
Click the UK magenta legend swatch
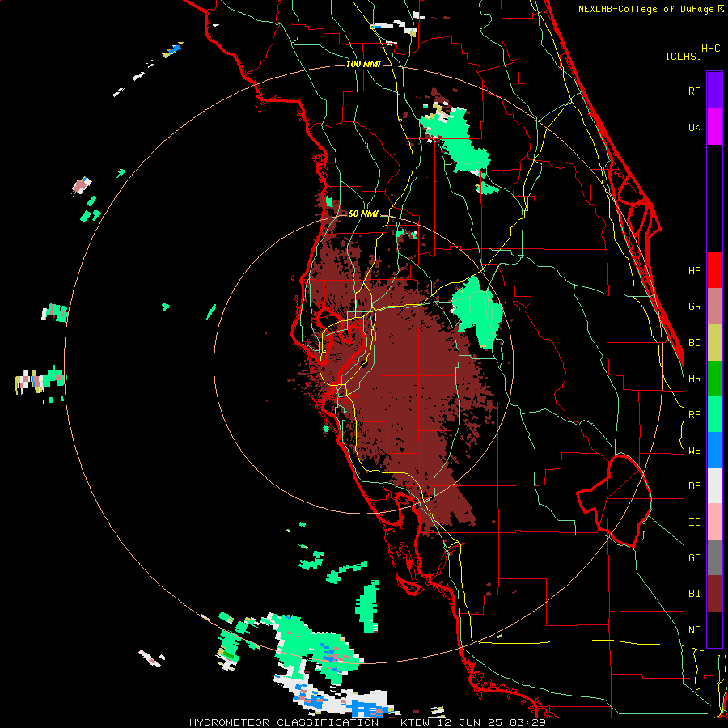click(714, 127)
